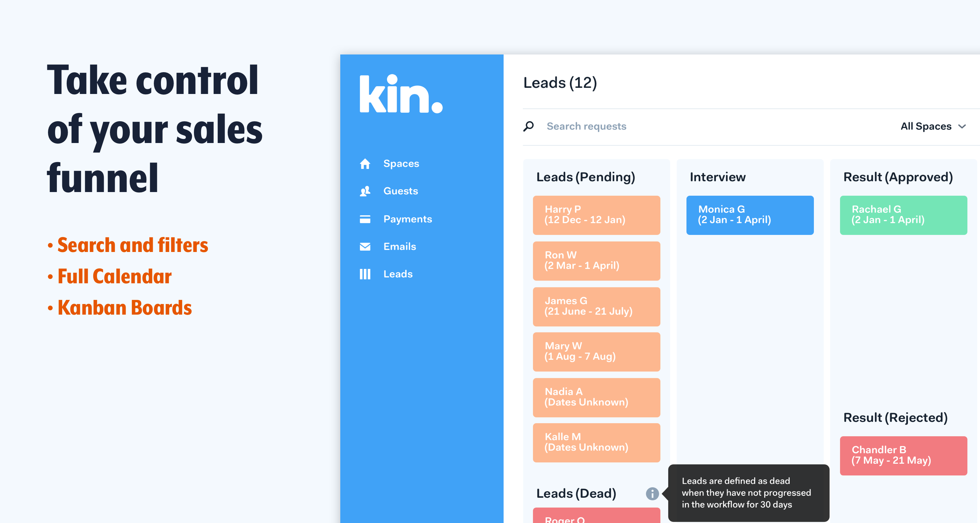Select the James G lead card
Screen dimensions: 980x523
596,306
